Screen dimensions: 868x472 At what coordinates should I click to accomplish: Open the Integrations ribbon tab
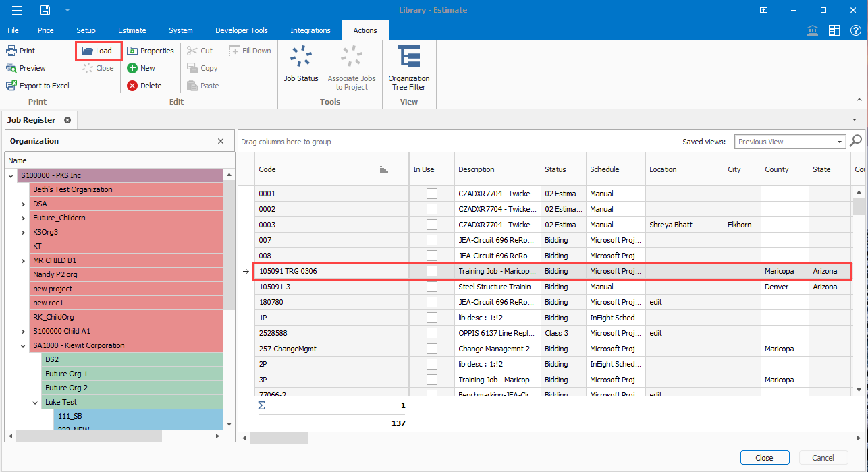click(310, 30)
